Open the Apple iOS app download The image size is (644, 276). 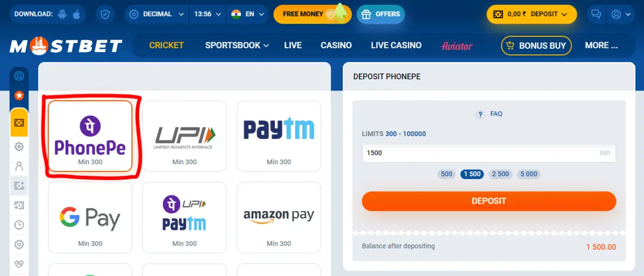tap(76, 14)
